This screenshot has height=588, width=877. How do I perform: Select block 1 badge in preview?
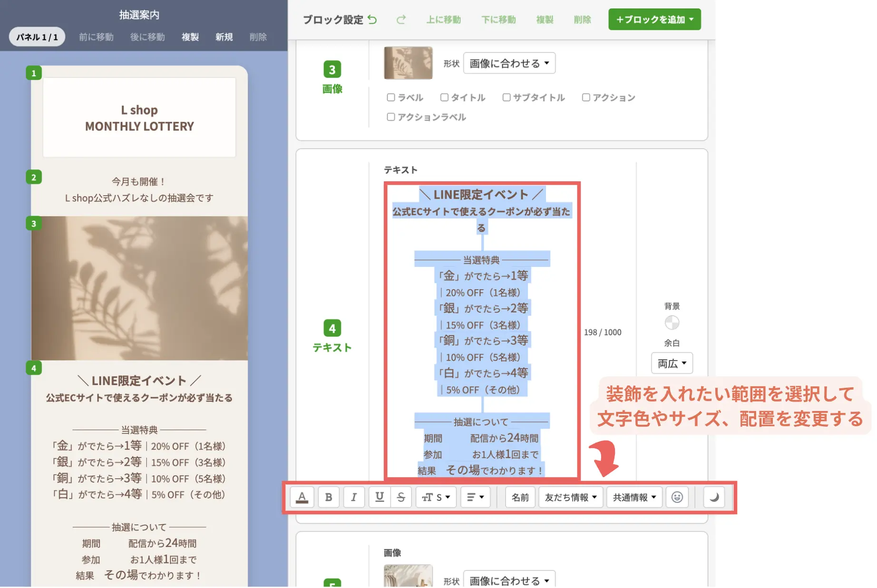click(34, 73)
